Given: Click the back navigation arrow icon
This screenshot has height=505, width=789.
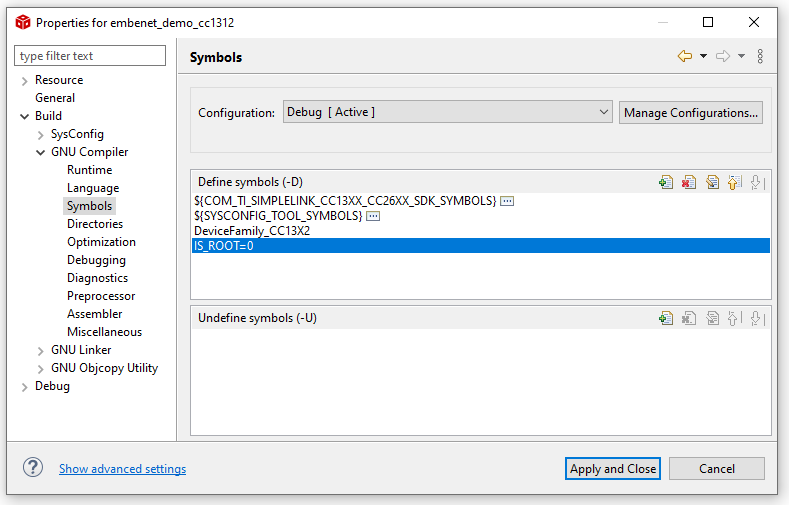Looking at the screenshot, I should 685,56.
